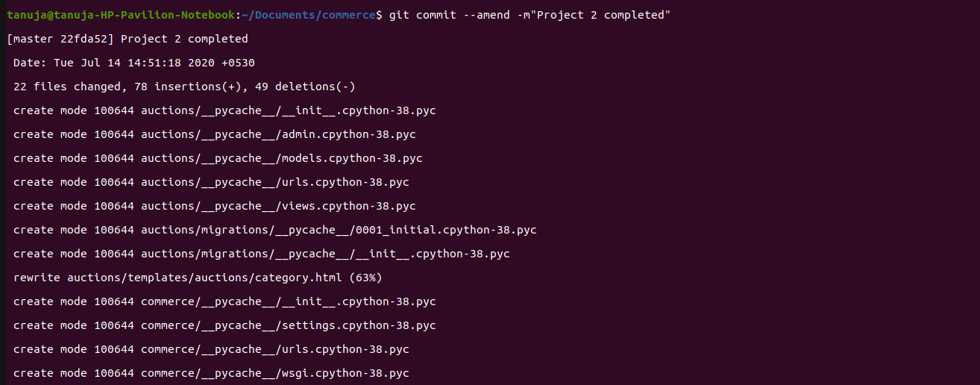980x385 pixels.
Task: Click the auctions __init__.cpython-38.pyc line
Action: pyautogui.click(x=288, y=110)
